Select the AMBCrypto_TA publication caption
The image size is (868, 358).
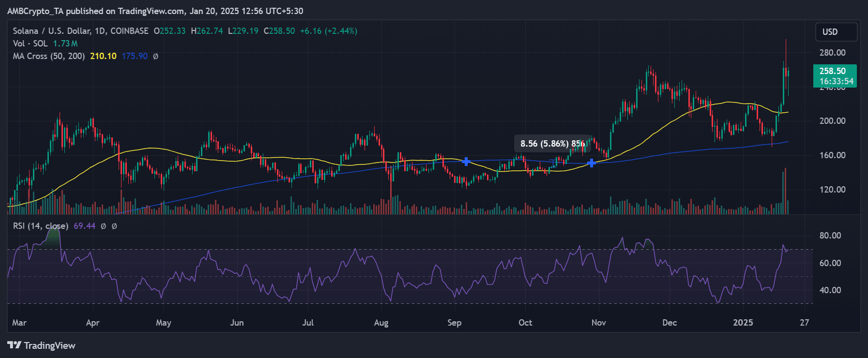[155, 11]
